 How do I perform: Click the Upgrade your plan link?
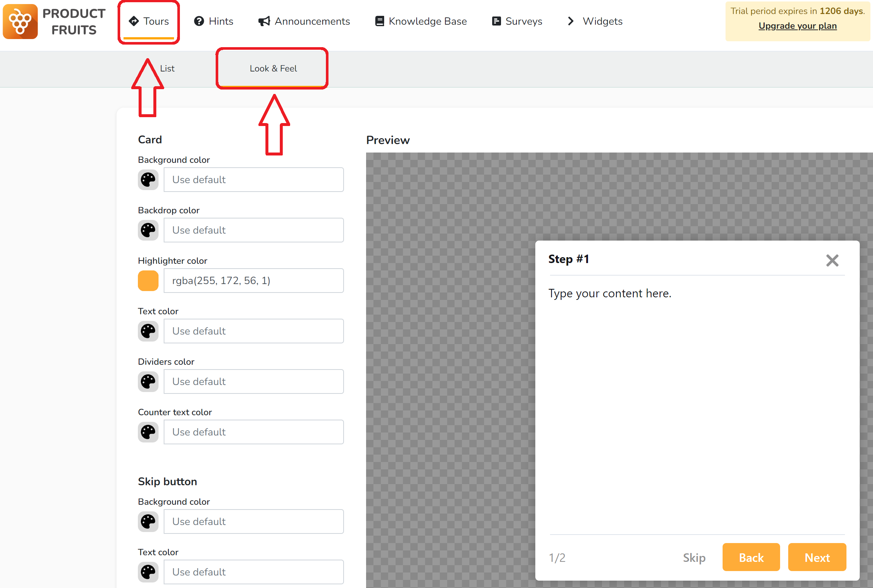click(797, 25)
